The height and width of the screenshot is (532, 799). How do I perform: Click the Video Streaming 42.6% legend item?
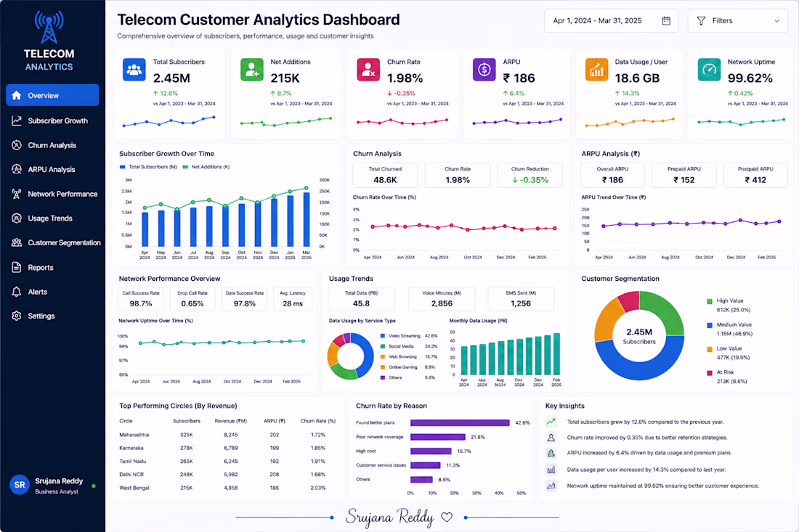point(409,336)
